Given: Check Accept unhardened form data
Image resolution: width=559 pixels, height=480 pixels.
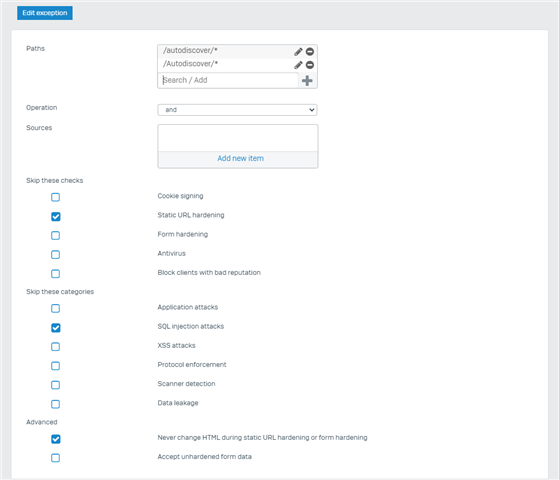Looking at the screenshot, I should coord(55,458).
